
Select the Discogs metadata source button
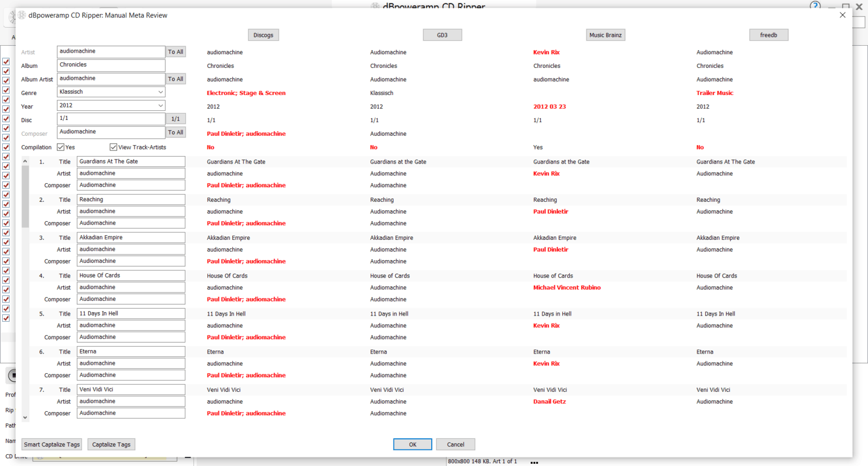263,35
